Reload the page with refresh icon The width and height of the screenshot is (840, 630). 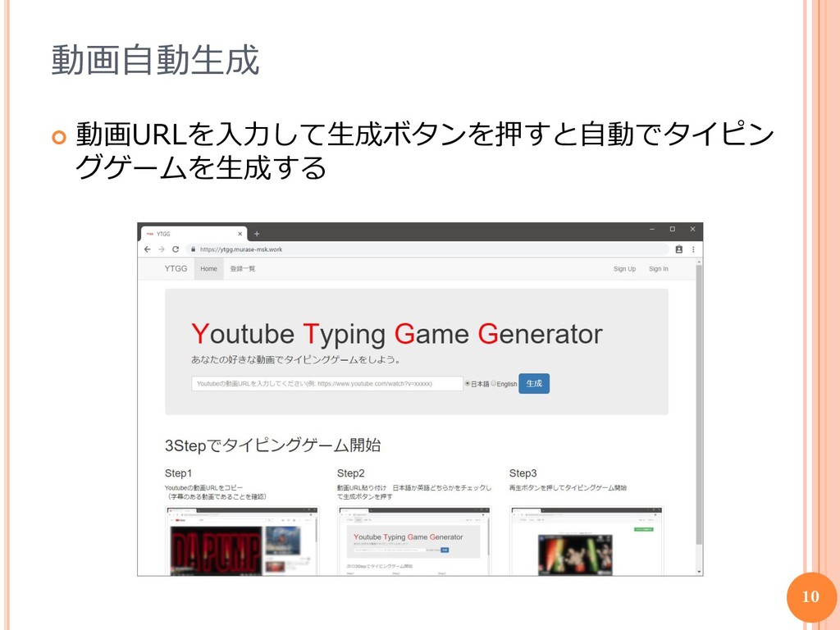coord(176,249)
